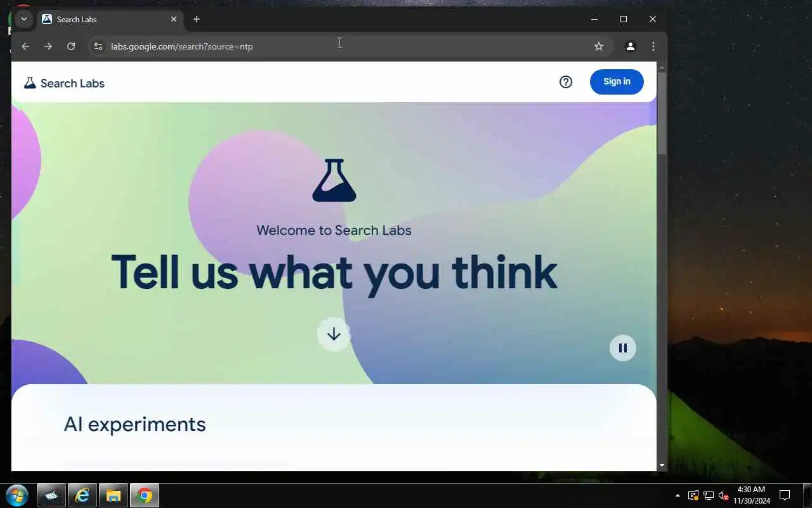Click the scrollbar up arrow
The width and height of the screenshot is (812, 508).
[x=662, y=67]
